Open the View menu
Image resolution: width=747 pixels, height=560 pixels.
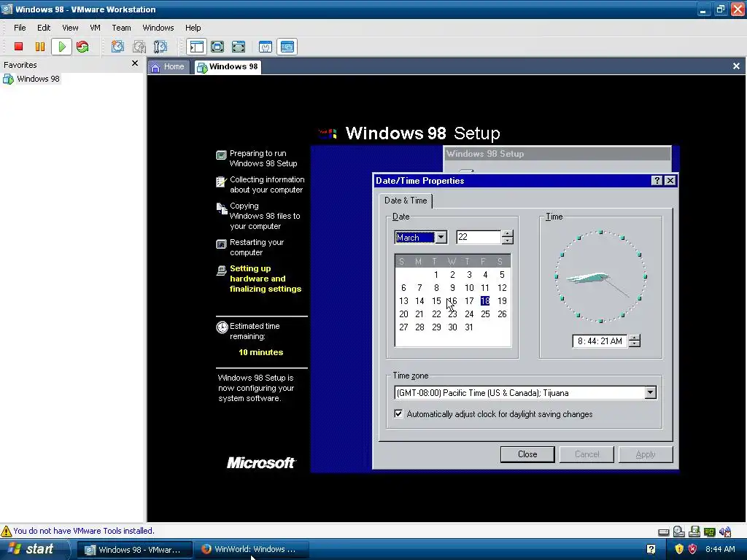pos(70,28)
